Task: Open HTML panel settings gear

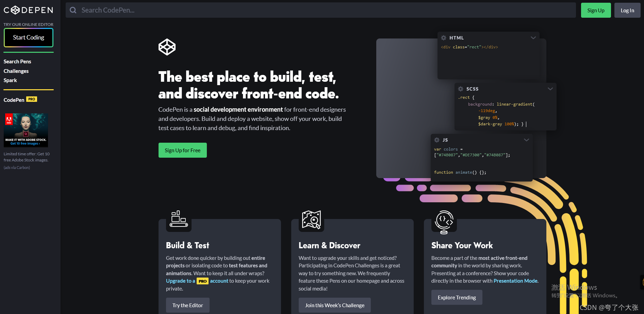Action: point(444,38)
